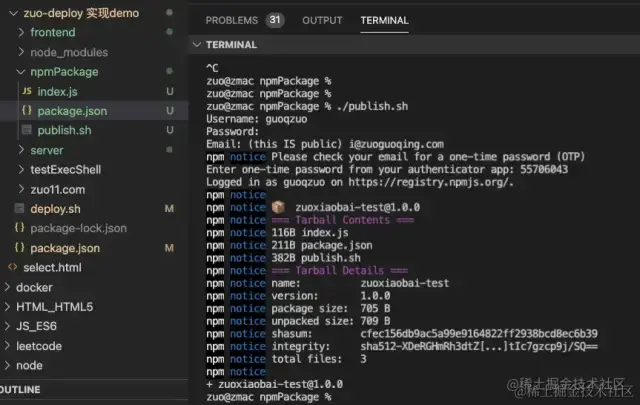
Task: Open deploy.sh file
Action: pos(56,209)
